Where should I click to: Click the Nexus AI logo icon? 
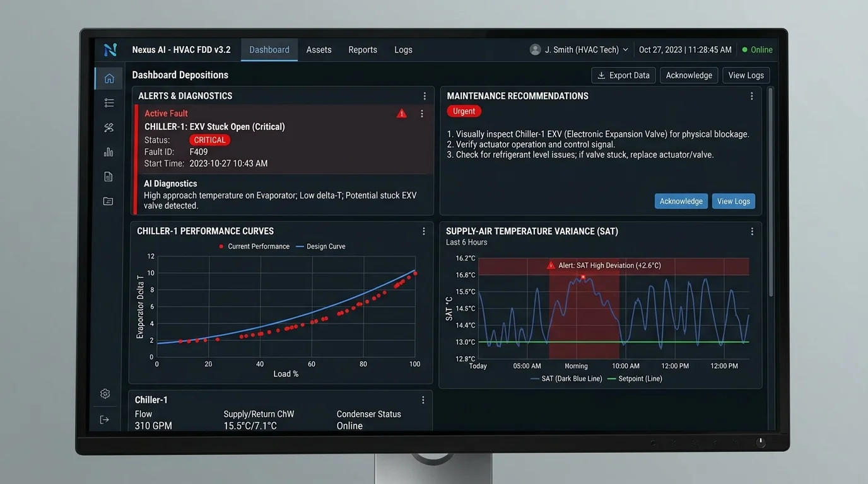coord(110,49)
